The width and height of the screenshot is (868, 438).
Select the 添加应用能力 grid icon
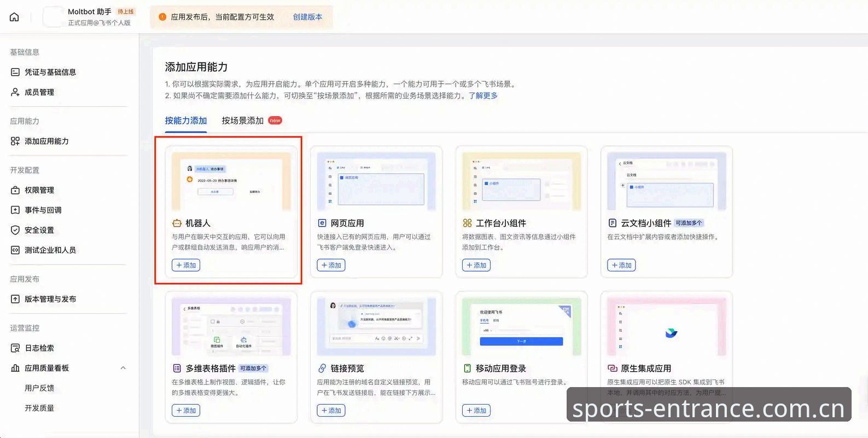(15, 141)
